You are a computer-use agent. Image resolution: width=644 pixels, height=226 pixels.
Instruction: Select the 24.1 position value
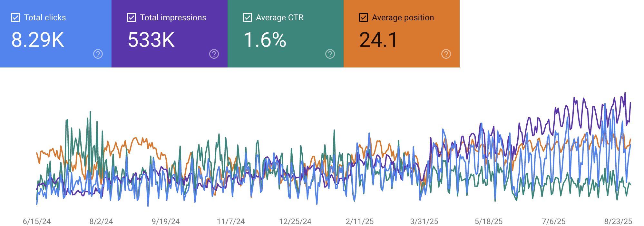point(378,40)
